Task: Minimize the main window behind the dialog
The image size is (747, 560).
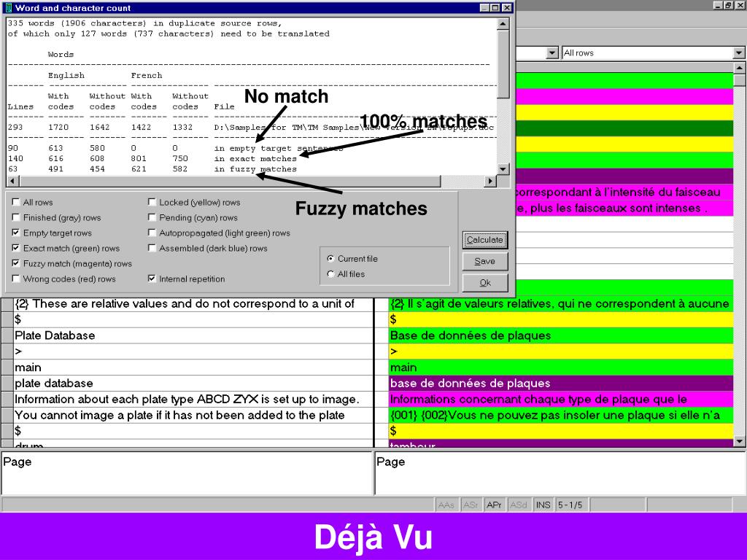Action: pyautogui.click(x=718, y=5)
